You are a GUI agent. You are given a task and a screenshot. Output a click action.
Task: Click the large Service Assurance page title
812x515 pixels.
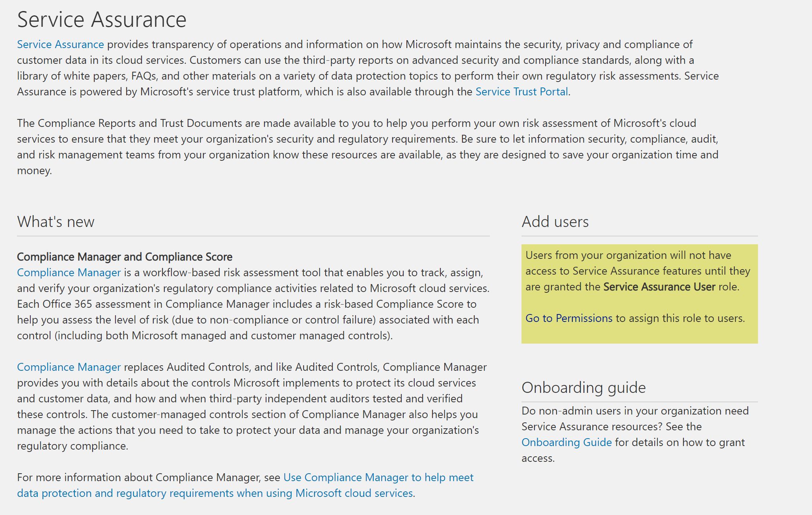click(x=102, y=20)
